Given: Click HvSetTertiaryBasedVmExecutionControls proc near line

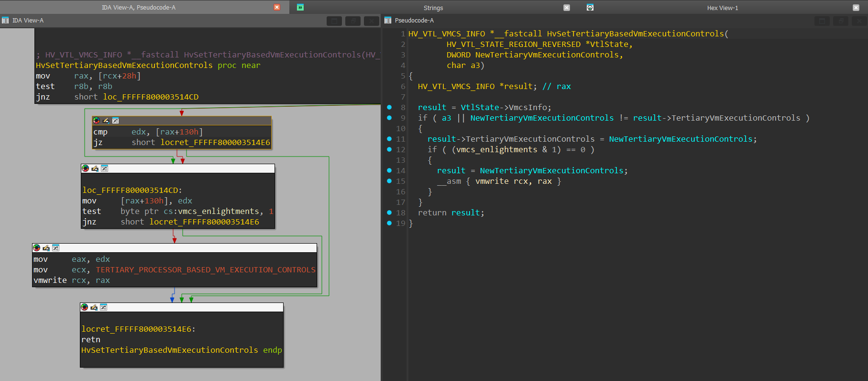Looking at the screenshot, I should pyautogui.click(x=148, y=66).
